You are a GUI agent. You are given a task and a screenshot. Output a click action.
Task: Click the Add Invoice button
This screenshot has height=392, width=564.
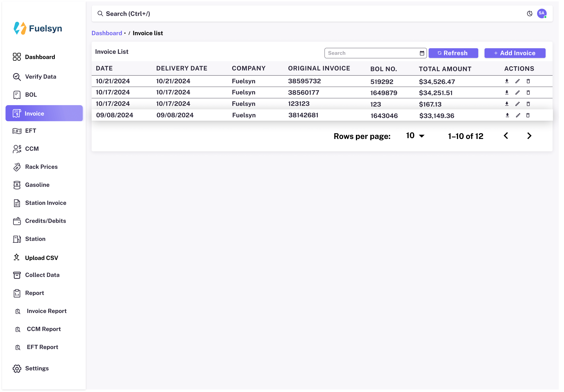point(515,53)
